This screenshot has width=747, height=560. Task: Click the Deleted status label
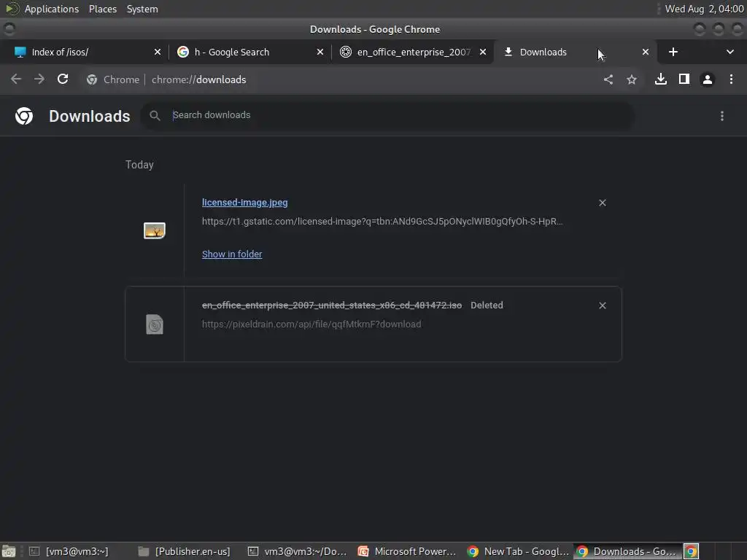(x=487, y=306)
